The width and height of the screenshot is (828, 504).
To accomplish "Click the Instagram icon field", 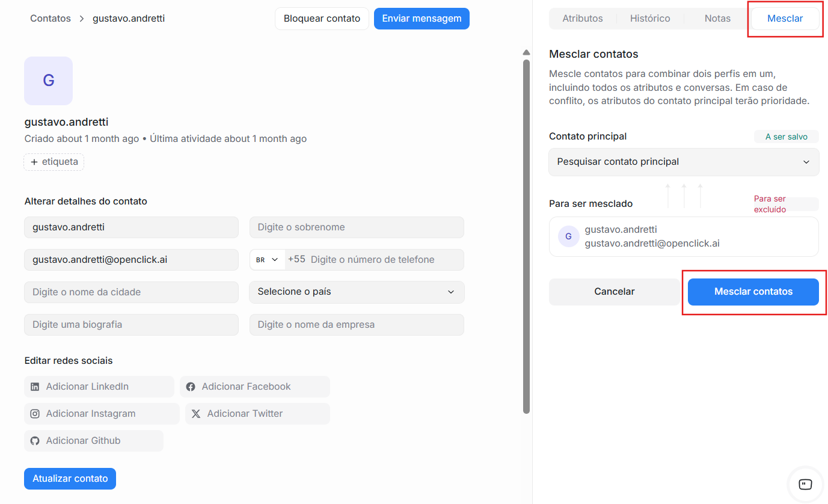I will (x=35, y=414).
